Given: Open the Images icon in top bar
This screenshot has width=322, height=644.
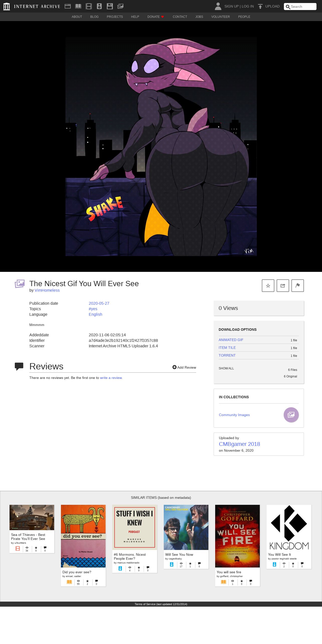Looking at the screenshot, I should [120, 6].
